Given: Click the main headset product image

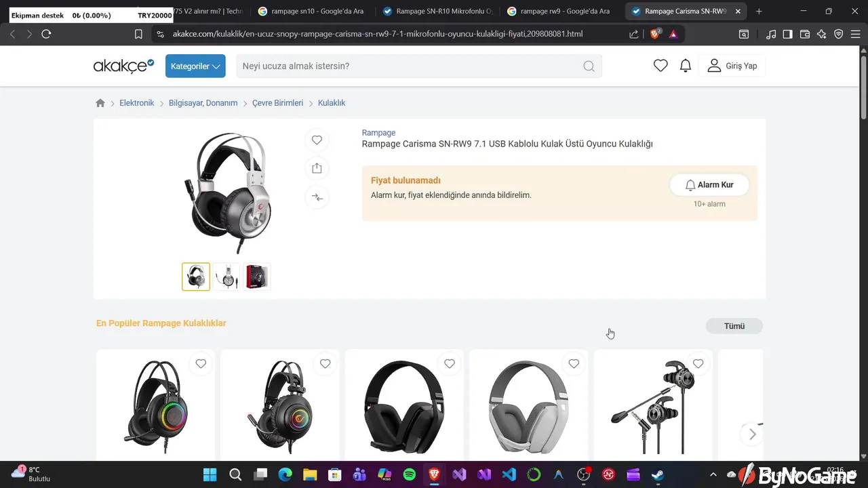Looking at the screenshot, I should click(227, 192).
